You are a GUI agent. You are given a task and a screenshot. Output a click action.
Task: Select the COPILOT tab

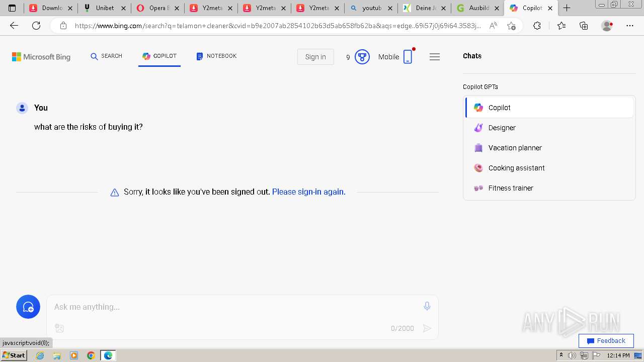159,56
